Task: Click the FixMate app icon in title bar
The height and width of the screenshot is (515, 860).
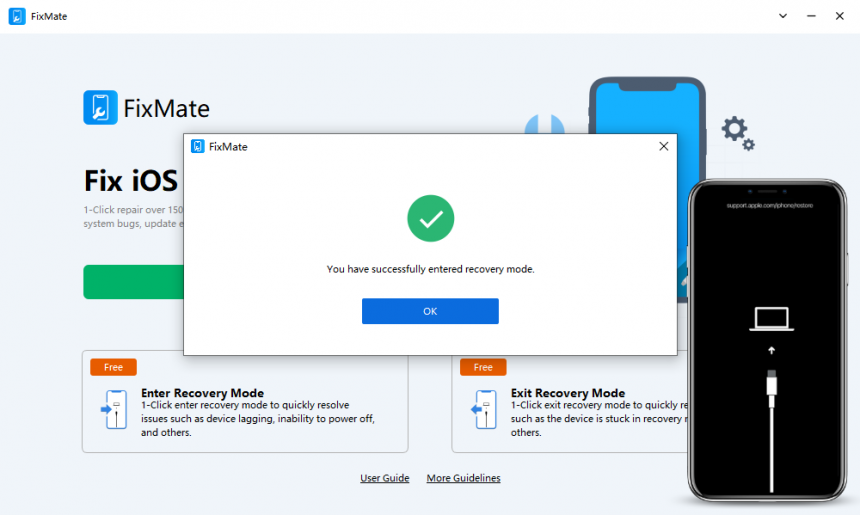Action: pos(17,16)
